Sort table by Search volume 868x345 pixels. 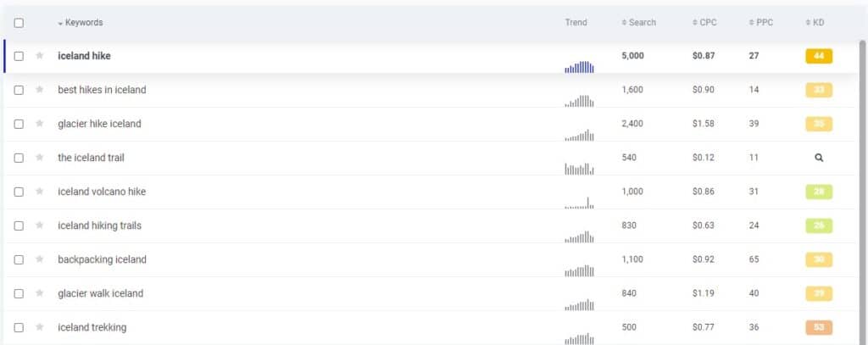coord(639,23)
